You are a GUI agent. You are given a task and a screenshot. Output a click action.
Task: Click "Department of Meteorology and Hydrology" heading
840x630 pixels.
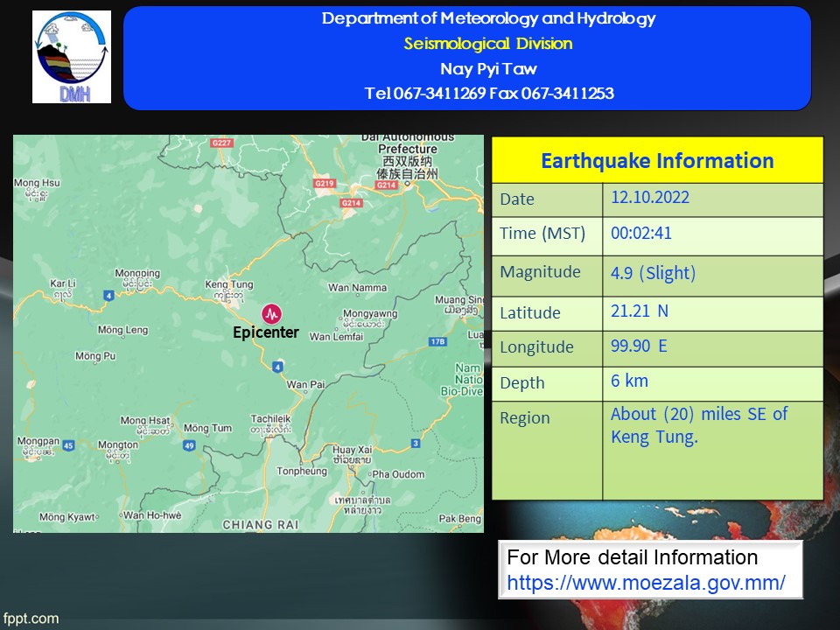488,18
